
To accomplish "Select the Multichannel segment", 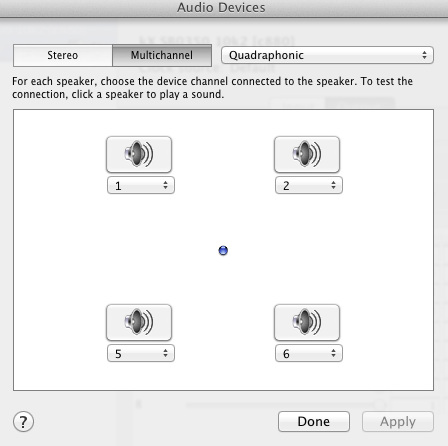I will (162, 55).
